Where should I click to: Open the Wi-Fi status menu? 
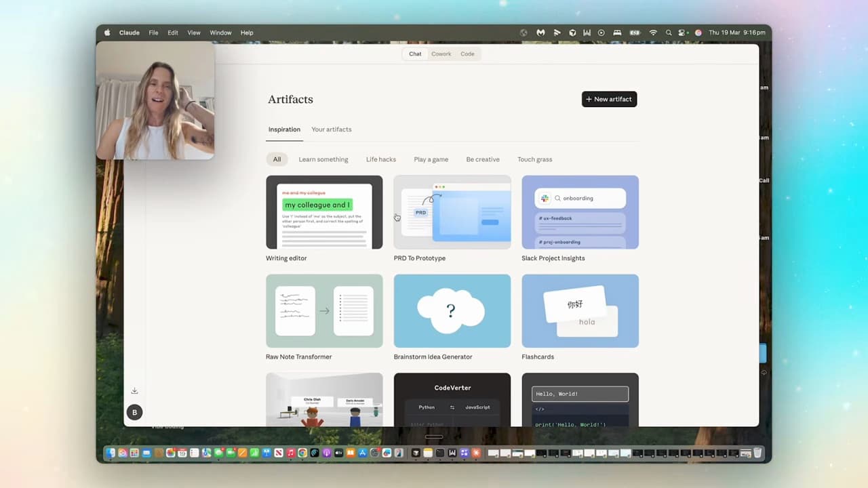tap(653, 33)
